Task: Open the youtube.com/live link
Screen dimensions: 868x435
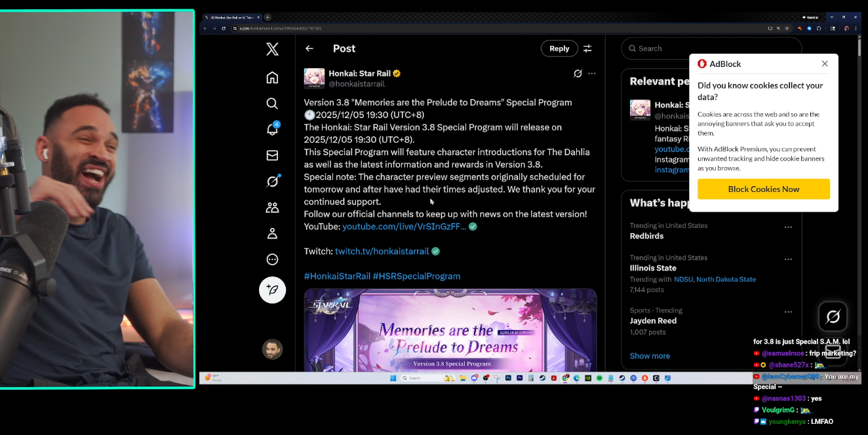Action: (404, 226)
